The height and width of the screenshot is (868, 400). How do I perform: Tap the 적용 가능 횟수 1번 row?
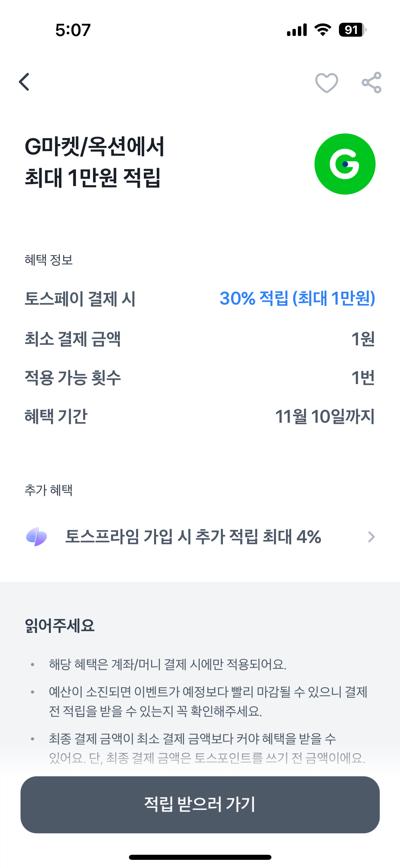(x=200, y=378)
